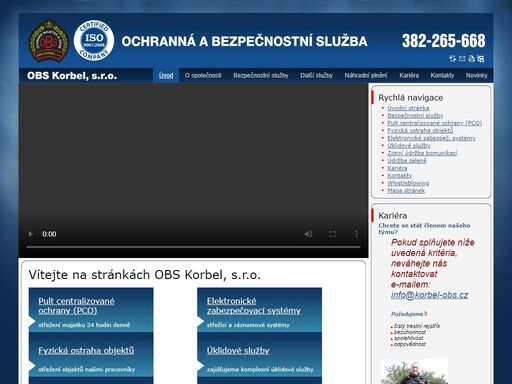Open Kariéra in the top menu
Image resolution: width=512 pixels, height=384 pixels.
coord(409,75)
